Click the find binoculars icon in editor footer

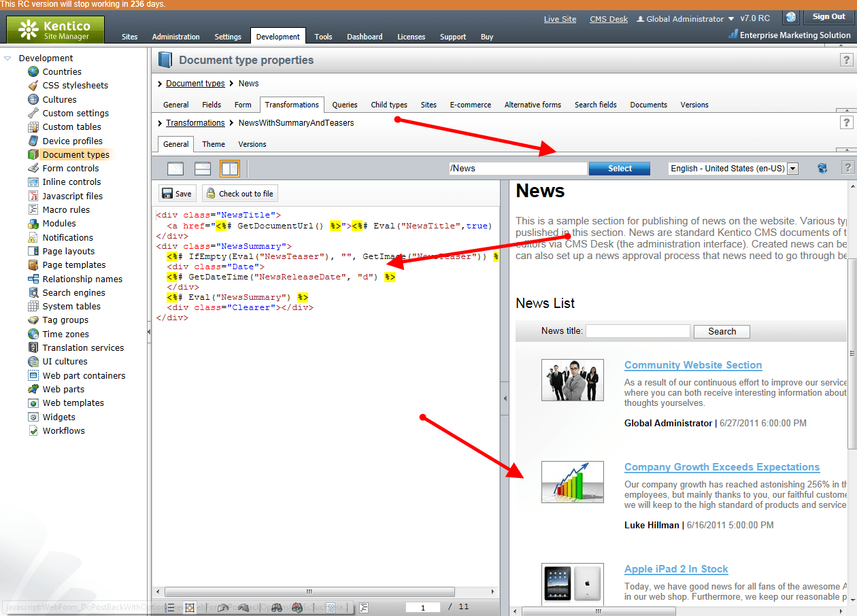[x=277, y=608]
